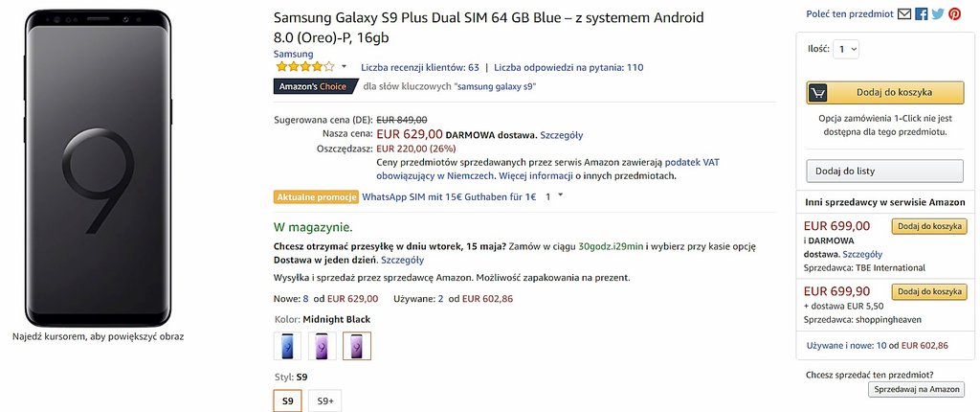Click the Dodaj do listy button
This screenshot has width=980, height=412.
(x=884, y=171)
